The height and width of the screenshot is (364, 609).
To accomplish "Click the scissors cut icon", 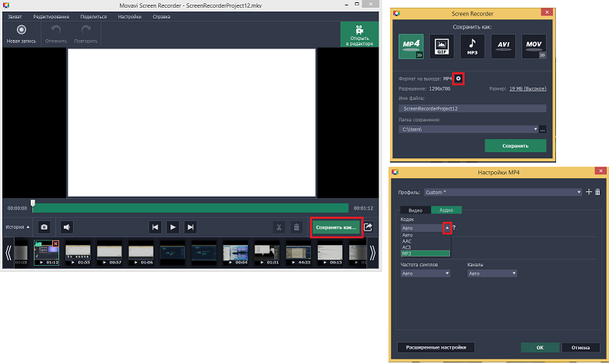I will pos(279,227).
